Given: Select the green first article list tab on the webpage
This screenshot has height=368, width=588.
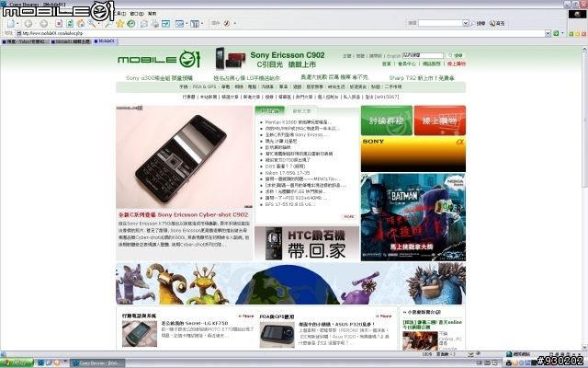Looking at the screenshot, I should (x=270, y=111).
